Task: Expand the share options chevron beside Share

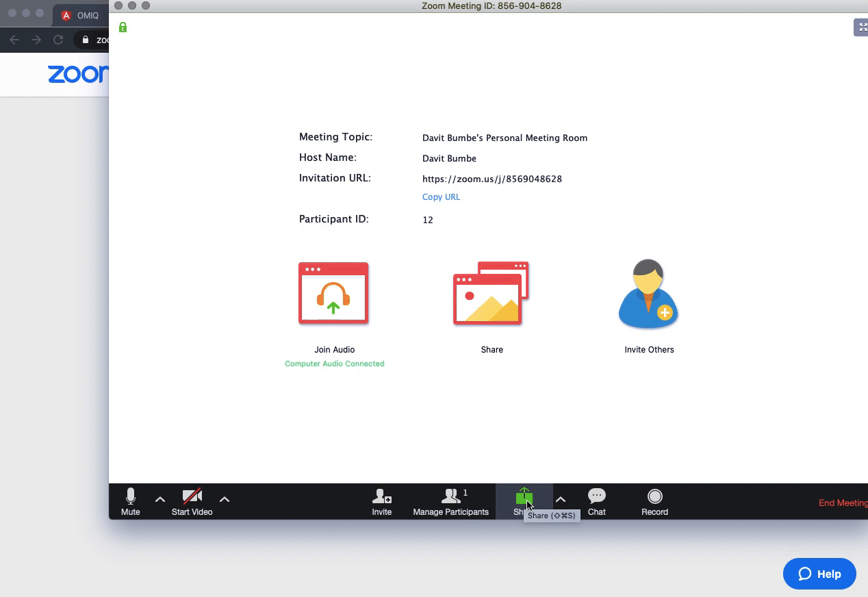Action: coord(561,499)
